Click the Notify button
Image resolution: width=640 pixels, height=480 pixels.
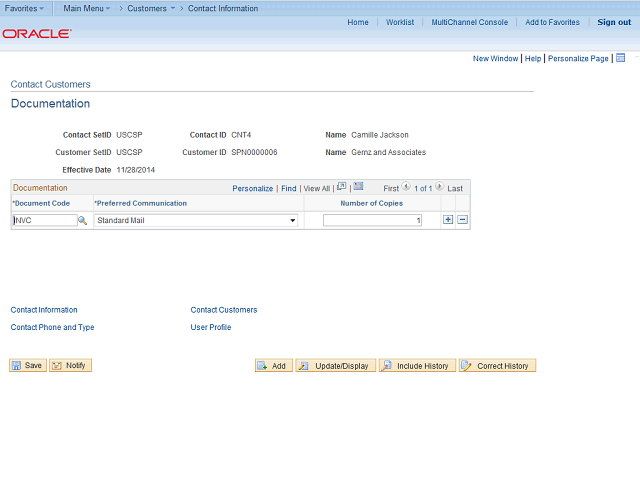(x=70, y=365)
